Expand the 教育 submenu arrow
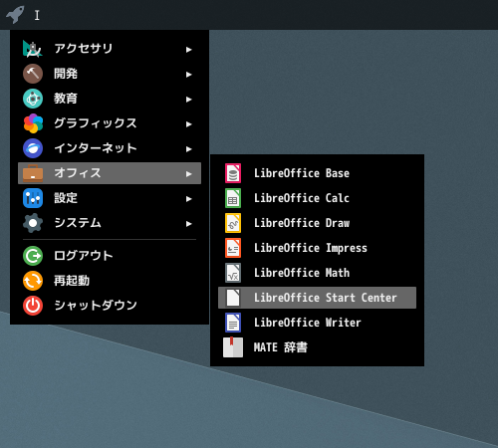 (x=189, y=100)
